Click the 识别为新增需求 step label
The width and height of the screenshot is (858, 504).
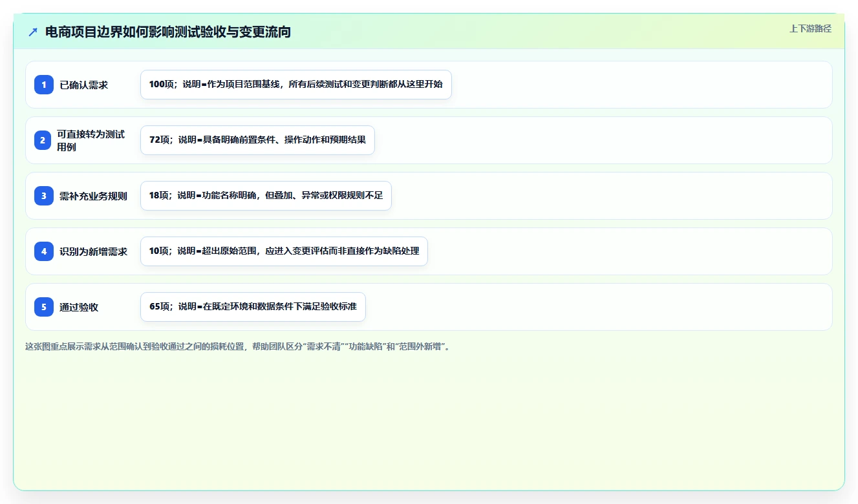(93, 251)
